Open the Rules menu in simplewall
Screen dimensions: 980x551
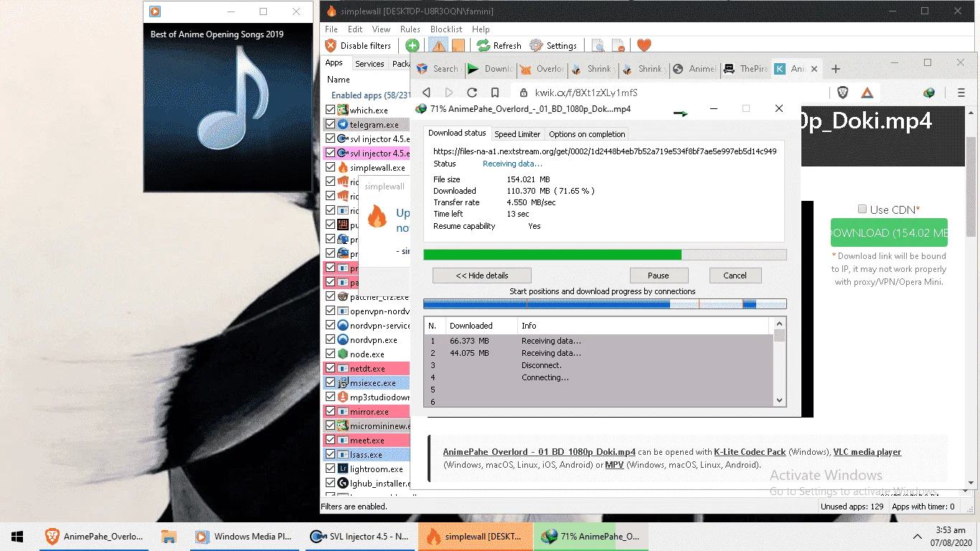pos(410,29)
